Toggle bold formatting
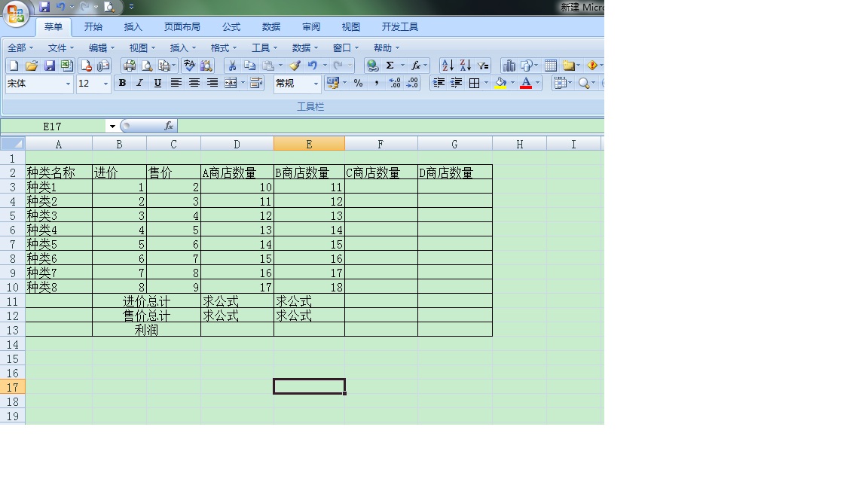The image size is (868, 488). 122,83
